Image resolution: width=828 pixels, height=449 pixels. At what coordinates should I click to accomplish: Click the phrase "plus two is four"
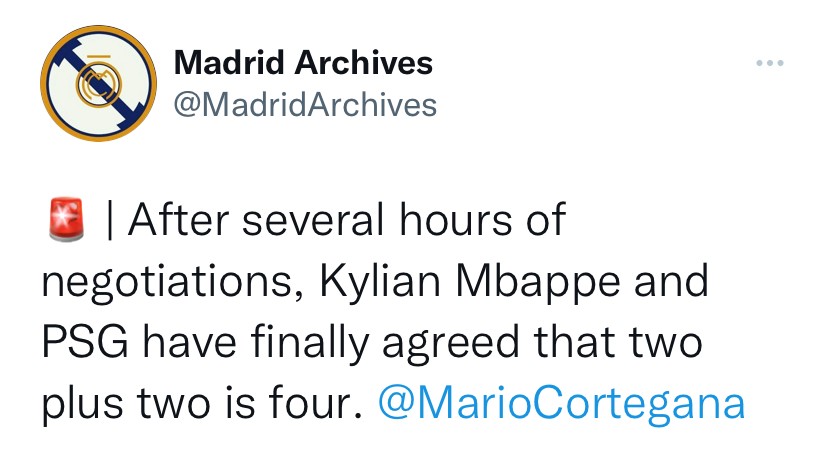[x=200, y=404]
